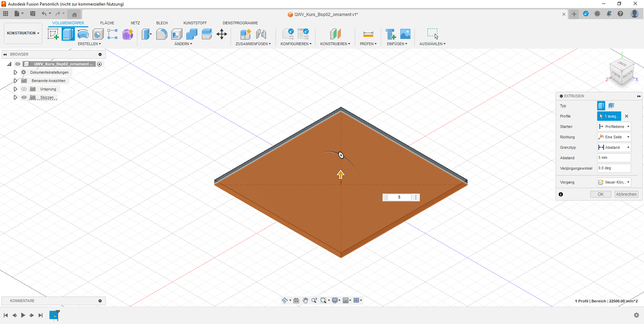This screenshot has height=324, width=644.
Task: Choose the Move/Copy cross-arrow tool
Action: point(221,34)
